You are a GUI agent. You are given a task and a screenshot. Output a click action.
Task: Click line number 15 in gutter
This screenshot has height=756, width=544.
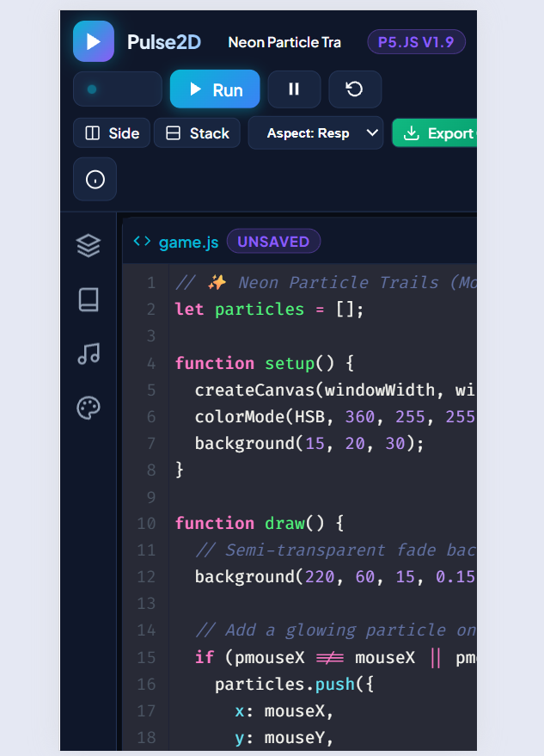(146, 658)
